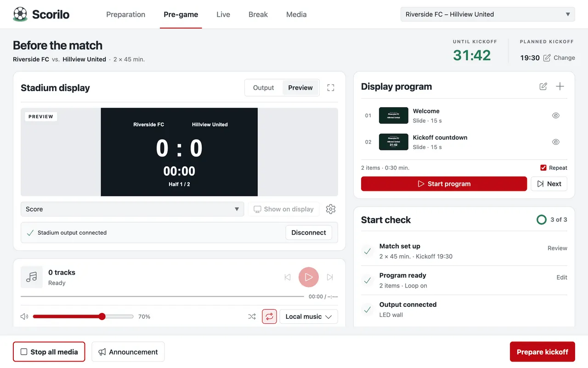Viewport: 588px width, 368px height.
Task: Select the Pre-game tab
Action: 181,14
